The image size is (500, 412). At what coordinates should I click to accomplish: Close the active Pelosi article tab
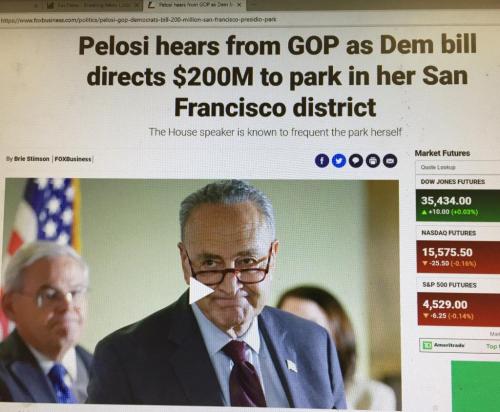239,5
